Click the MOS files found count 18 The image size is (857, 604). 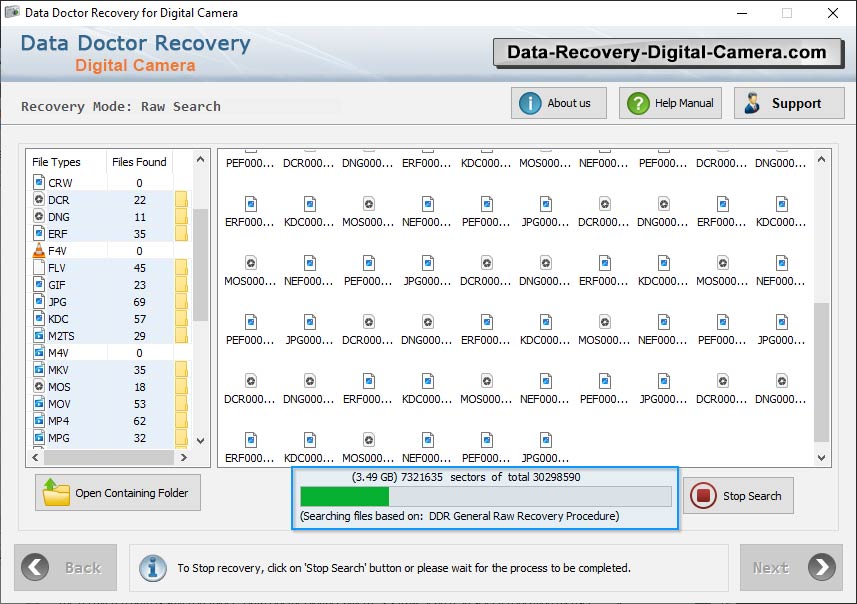coord(140,387)
